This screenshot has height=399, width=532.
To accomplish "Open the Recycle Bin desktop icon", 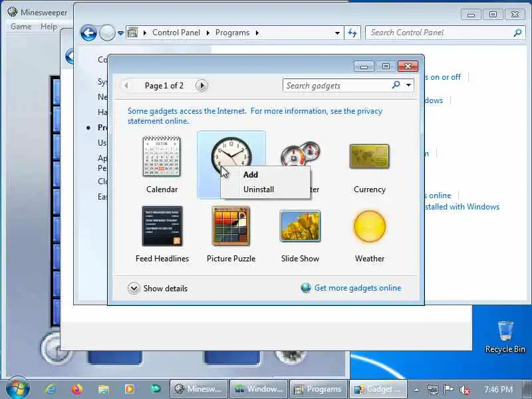I will (505, 336).
